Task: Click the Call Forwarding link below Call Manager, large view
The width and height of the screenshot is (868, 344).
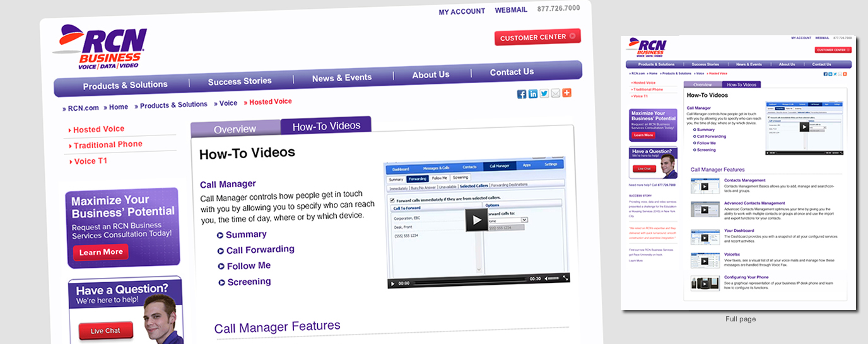Action: point(260,249)
